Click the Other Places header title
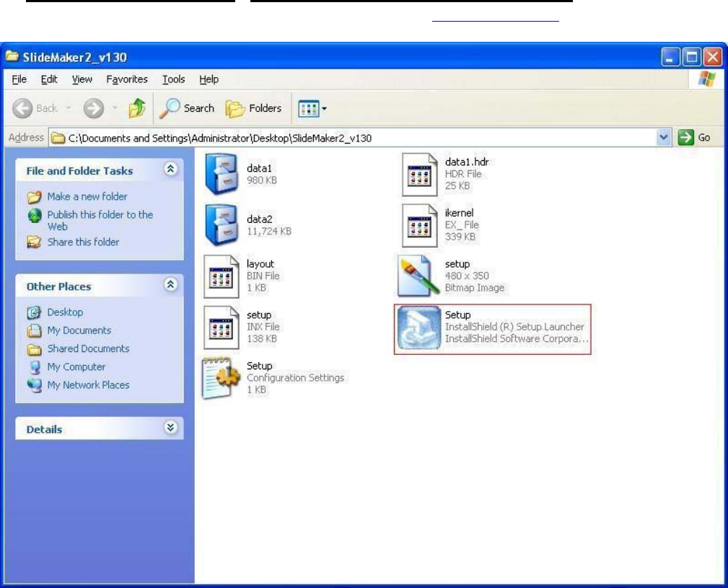The image size is (728, 588). 58,286
